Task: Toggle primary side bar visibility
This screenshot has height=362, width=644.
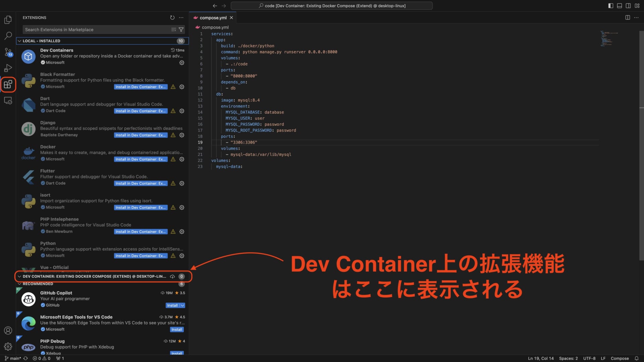Action: (x=611, y=6)
